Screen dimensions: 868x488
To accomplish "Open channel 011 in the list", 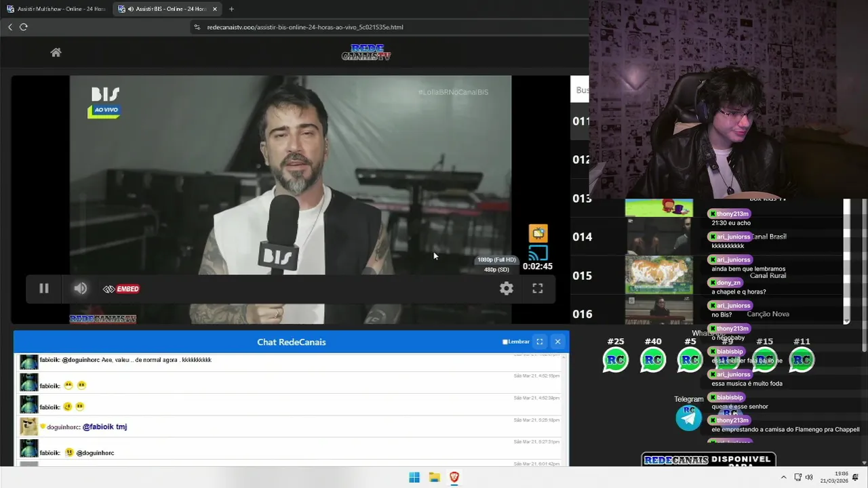I will [580, 121].
